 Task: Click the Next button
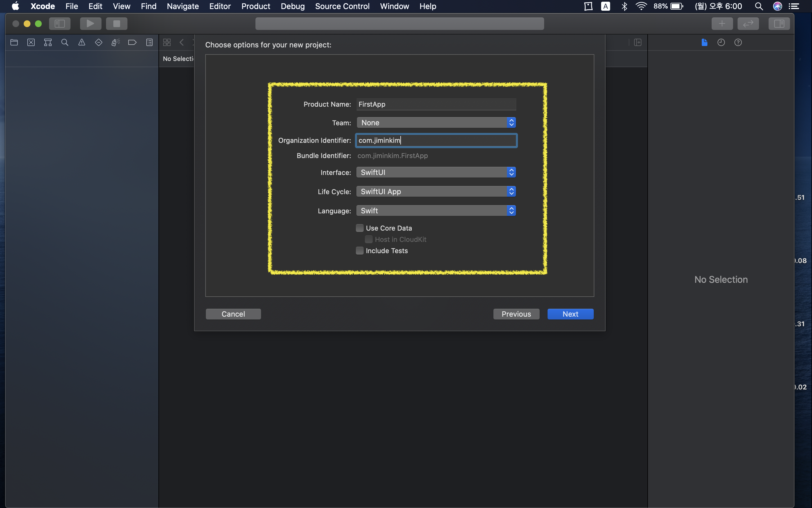click(x=570, y=314)
